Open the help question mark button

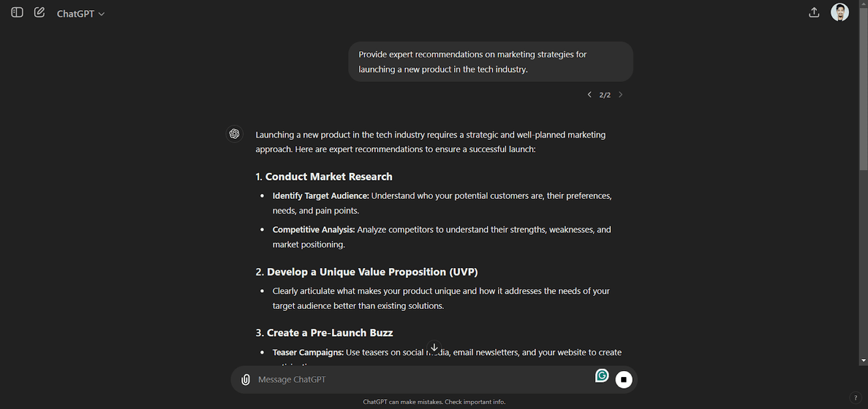coord(855,398)
